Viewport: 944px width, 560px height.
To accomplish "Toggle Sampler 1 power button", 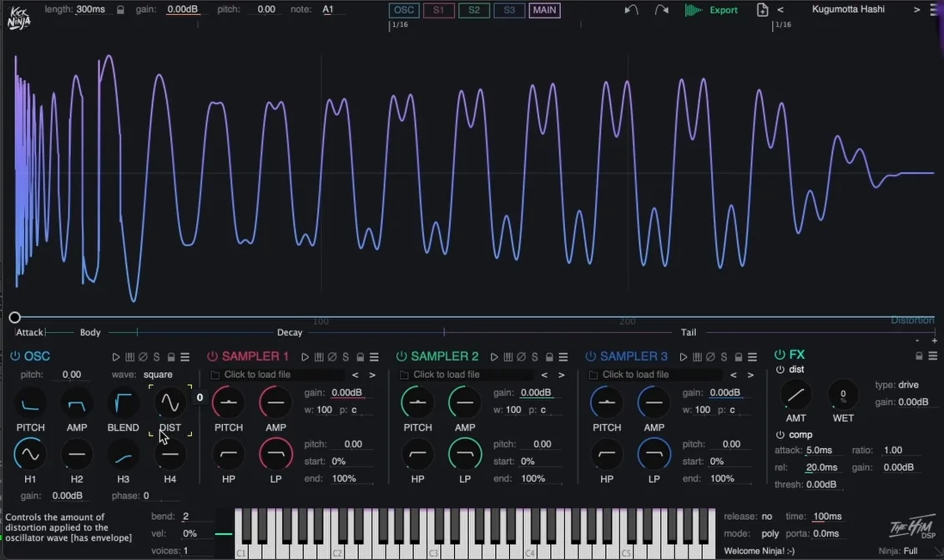I will pos(213,356).
